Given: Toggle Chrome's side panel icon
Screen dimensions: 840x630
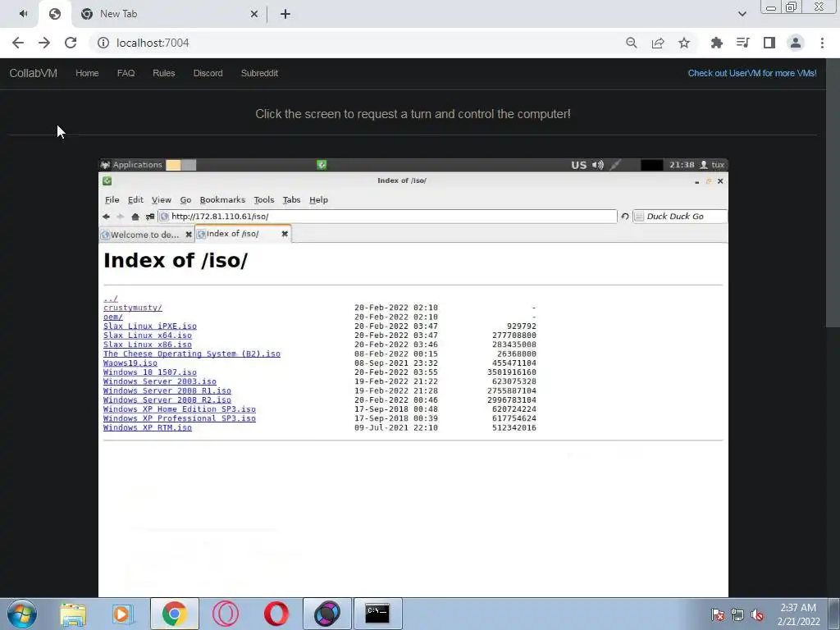Looking at the screenshot, I should (769, 43).
